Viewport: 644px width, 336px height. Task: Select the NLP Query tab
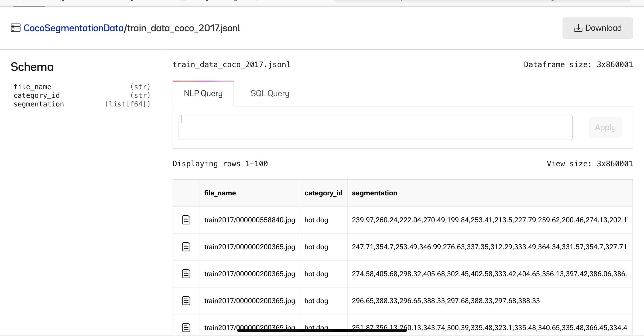point(203,93)
